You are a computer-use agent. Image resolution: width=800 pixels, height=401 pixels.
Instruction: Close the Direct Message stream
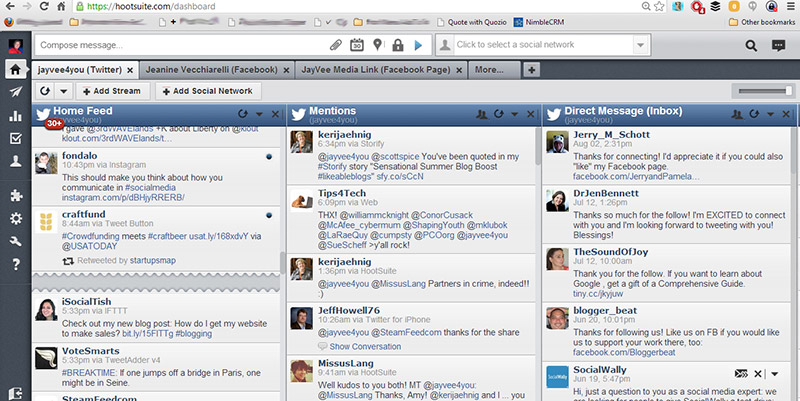coord(786,114)
